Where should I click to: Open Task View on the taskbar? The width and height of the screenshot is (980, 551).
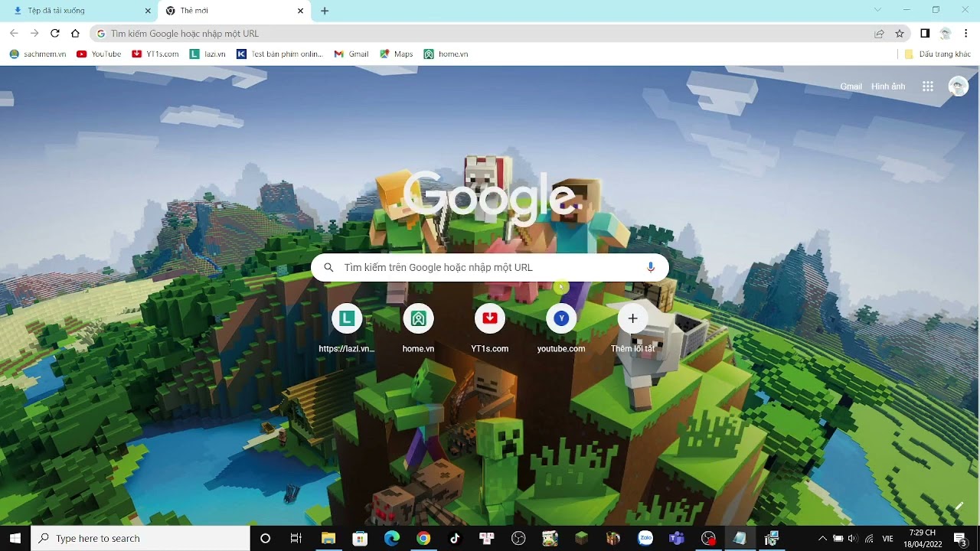point(296,538)
